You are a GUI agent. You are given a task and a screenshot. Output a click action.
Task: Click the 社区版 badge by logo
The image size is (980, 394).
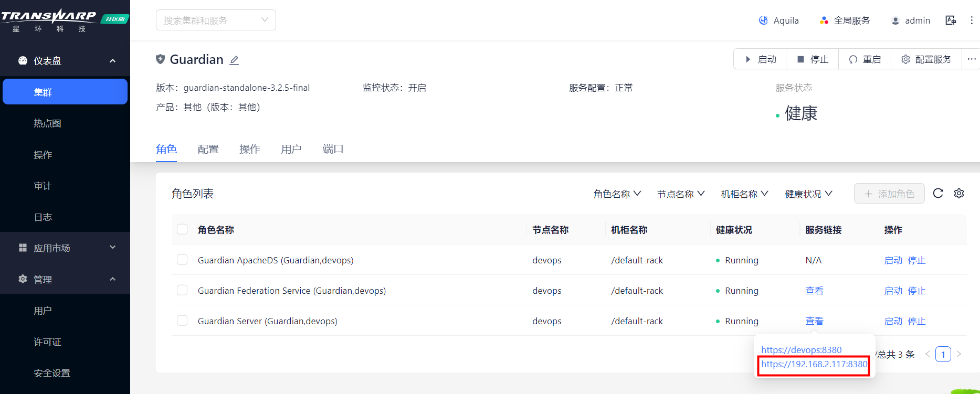tap(115, 19)
